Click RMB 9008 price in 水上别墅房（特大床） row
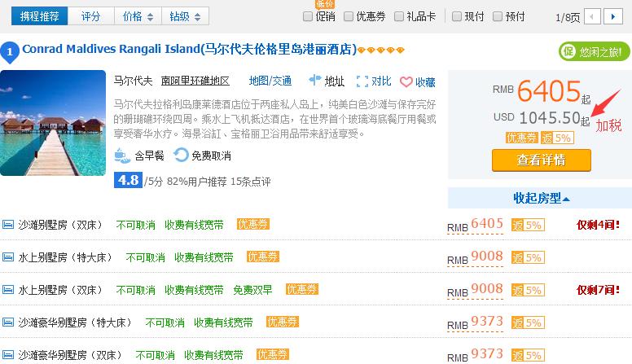 pos(475,257)
